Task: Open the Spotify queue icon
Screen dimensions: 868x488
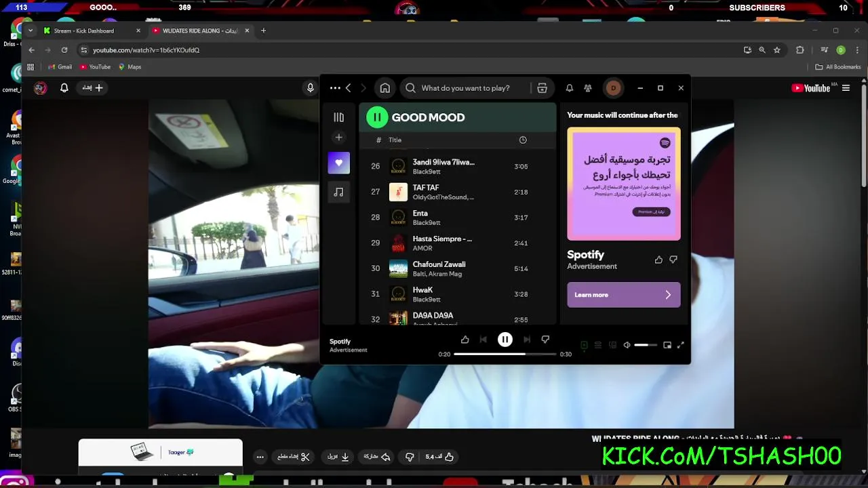Action: tap(598, 345)
